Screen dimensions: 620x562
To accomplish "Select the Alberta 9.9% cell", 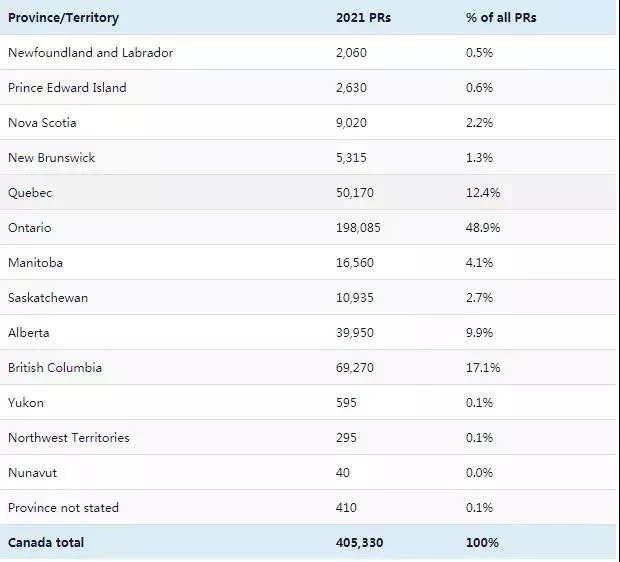I will coord(479,333).
